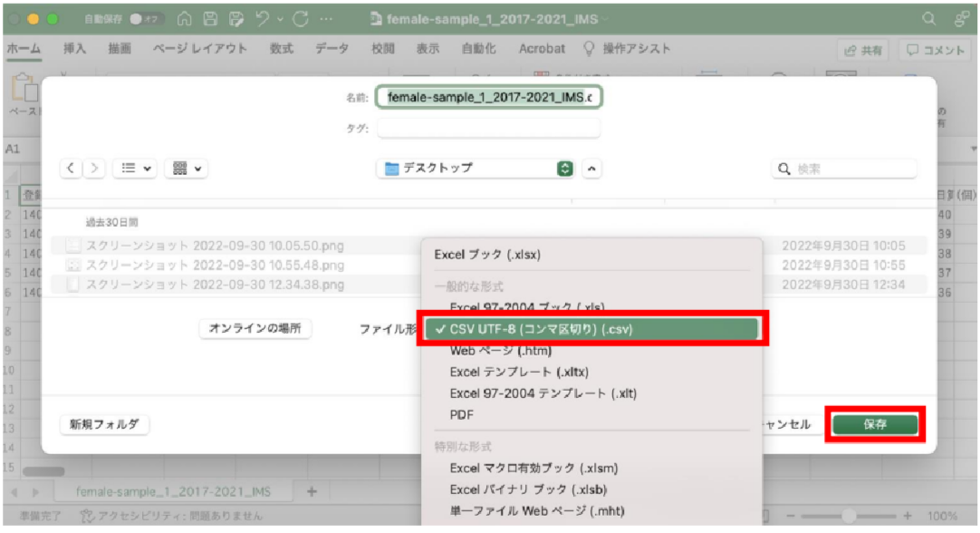This screenshot has width=980, height=533.
Task: Click the Undo arrow icon
Action: 263,19
